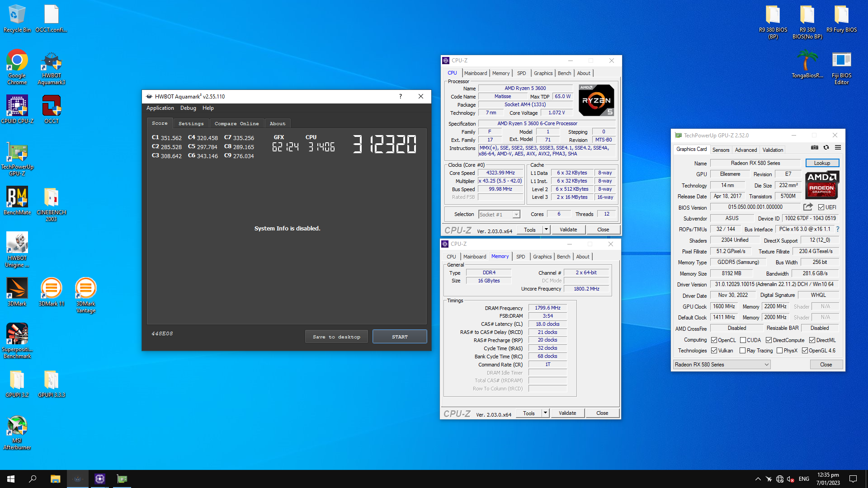Screen dimensions: 868x488
Task: Open Application menu in Aquamark
Action: [x=160, y=108]
